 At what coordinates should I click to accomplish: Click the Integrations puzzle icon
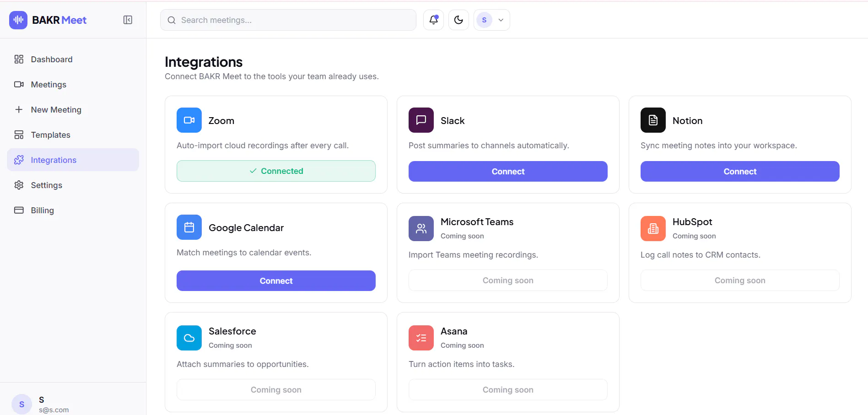19,160
